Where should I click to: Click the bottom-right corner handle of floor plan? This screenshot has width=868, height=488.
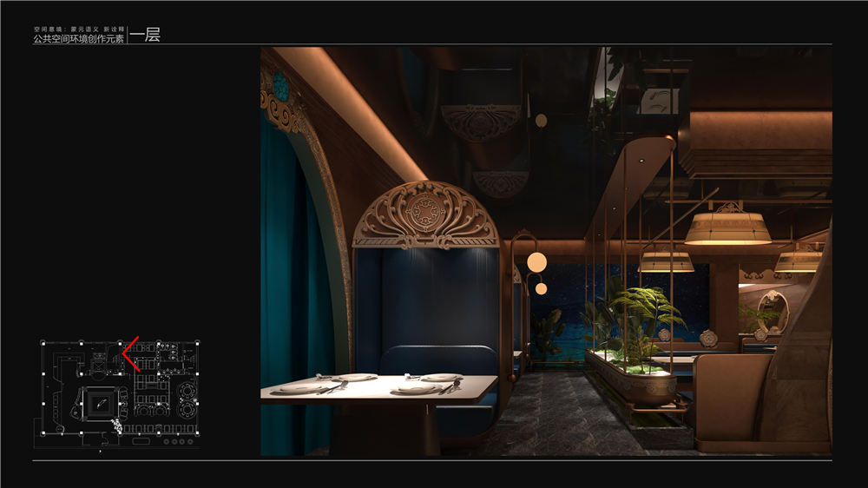coord(199,434)
